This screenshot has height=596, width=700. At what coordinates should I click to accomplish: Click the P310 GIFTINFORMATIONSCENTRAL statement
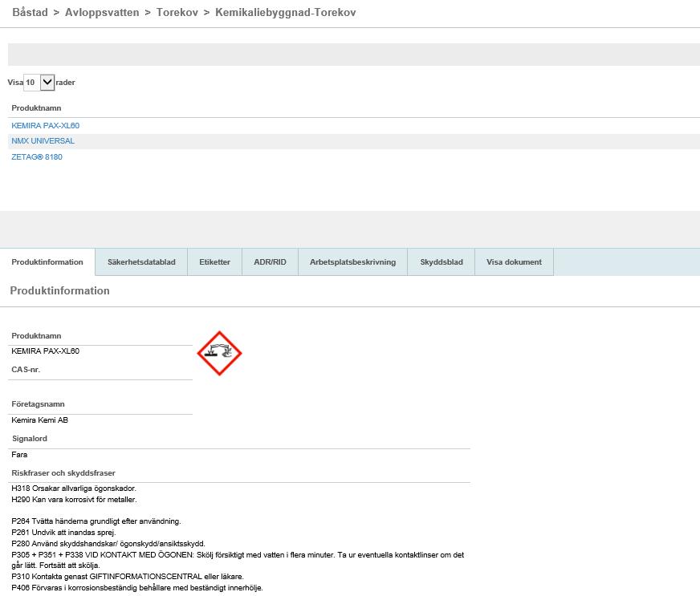coord(127,577)
